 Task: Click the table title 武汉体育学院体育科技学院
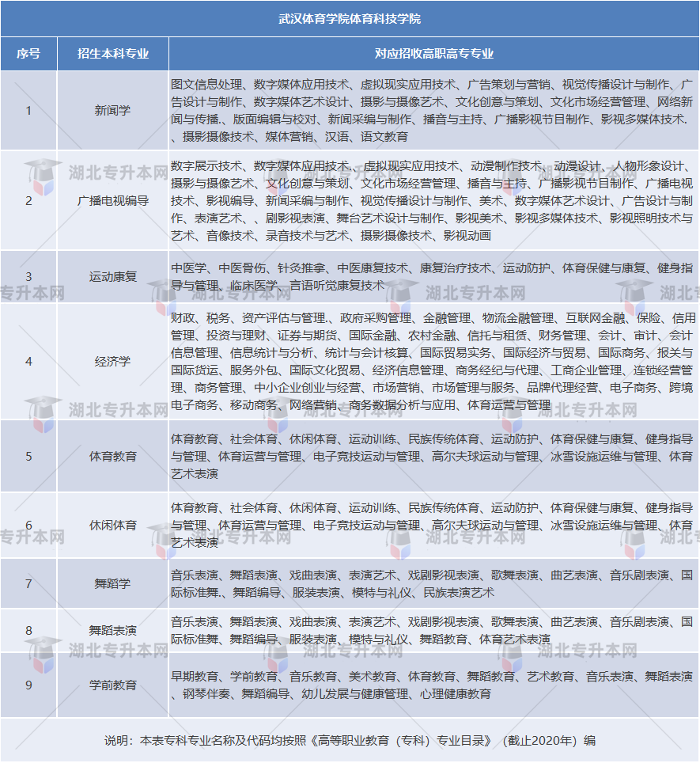(350, 19)
